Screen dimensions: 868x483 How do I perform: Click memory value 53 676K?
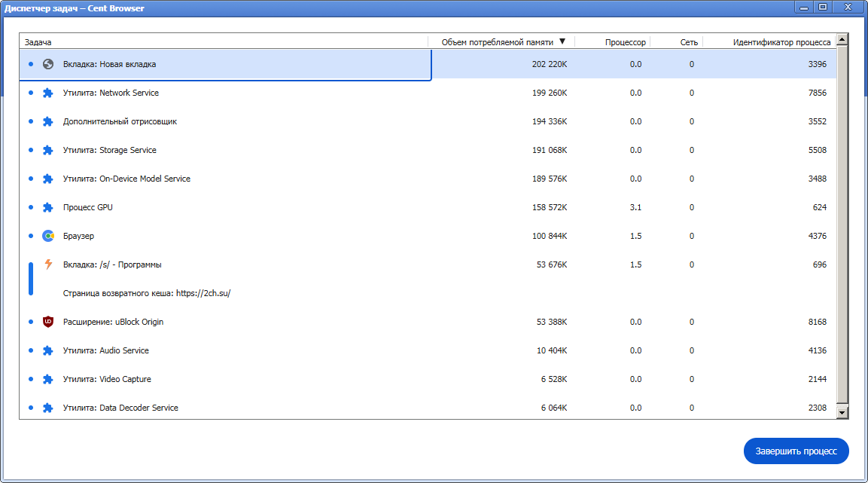(x=551, y=264)
